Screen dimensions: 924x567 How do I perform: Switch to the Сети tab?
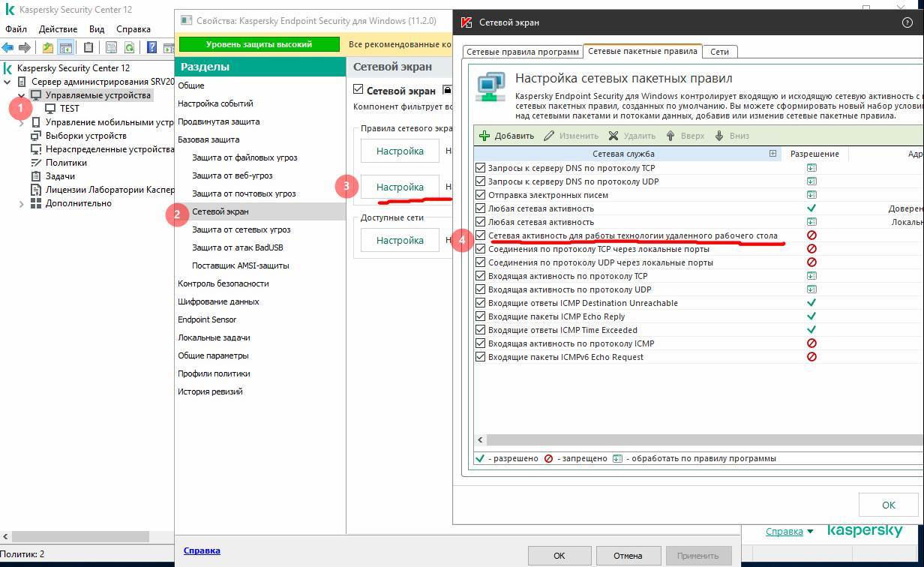point(719,52)
